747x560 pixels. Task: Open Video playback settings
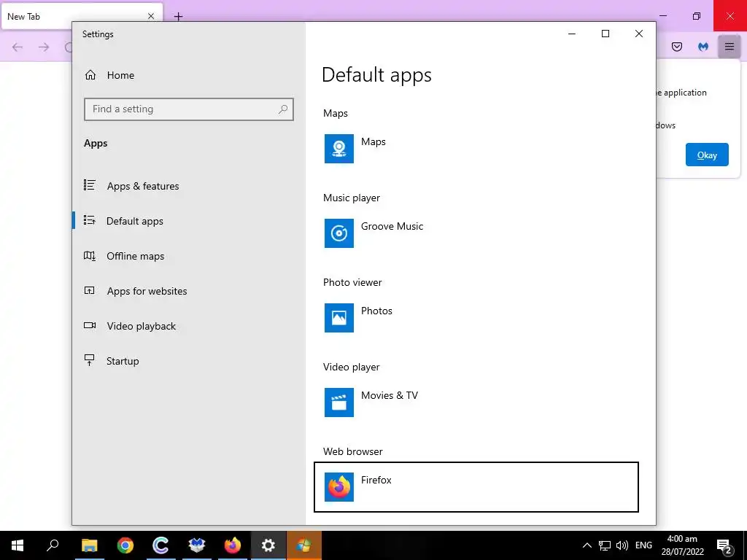(141, 326)
